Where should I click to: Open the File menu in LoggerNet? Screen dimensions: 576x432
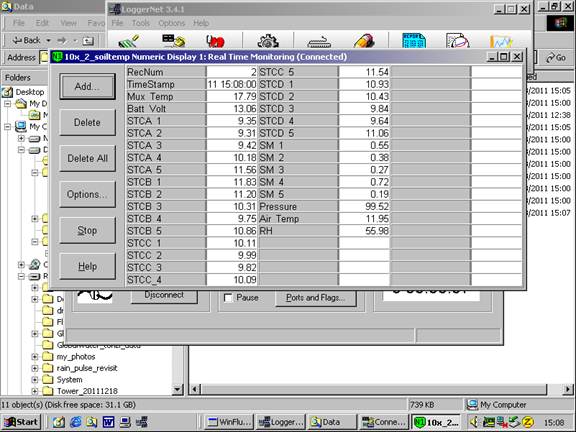117,23
